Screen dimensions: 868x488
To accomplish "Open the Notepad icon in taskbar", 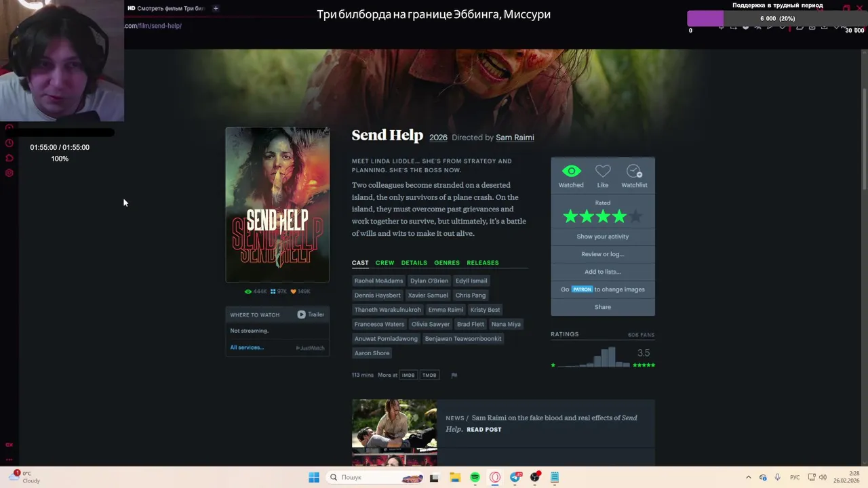I will [555, 477].
